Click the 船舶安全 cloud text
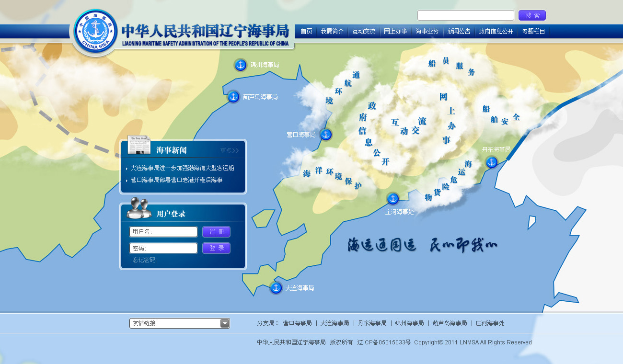623x364 pixels. coord(501,115)
